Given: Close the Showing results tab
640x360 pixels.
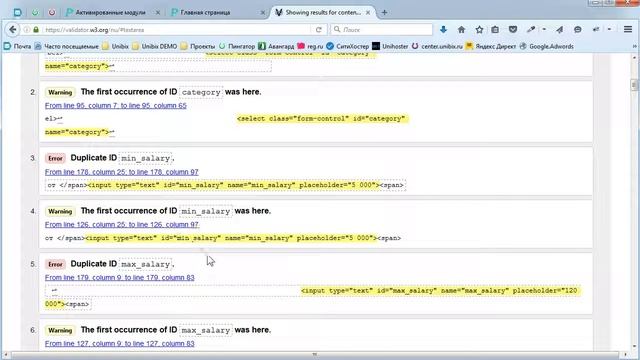Looking at the screenshot, I should click(x=368, y=13).
